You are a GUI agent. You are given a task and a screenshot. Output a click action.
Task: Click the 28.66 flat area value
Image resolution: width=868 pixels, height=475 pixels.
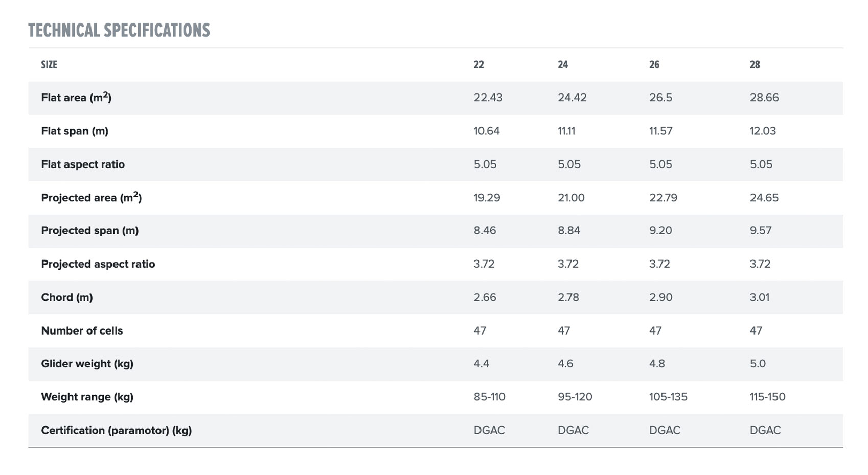click(764, 98)
